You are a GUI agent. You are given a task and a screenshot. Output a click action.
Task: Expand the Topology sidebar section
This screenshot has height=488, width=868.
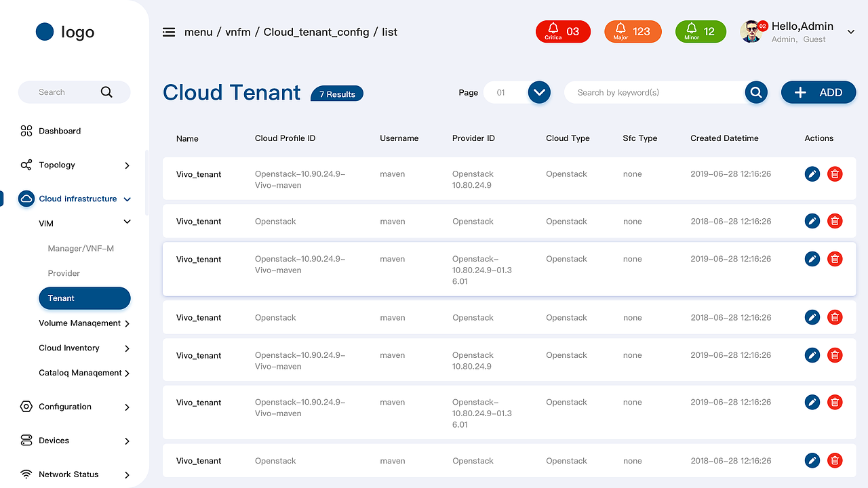127,165
